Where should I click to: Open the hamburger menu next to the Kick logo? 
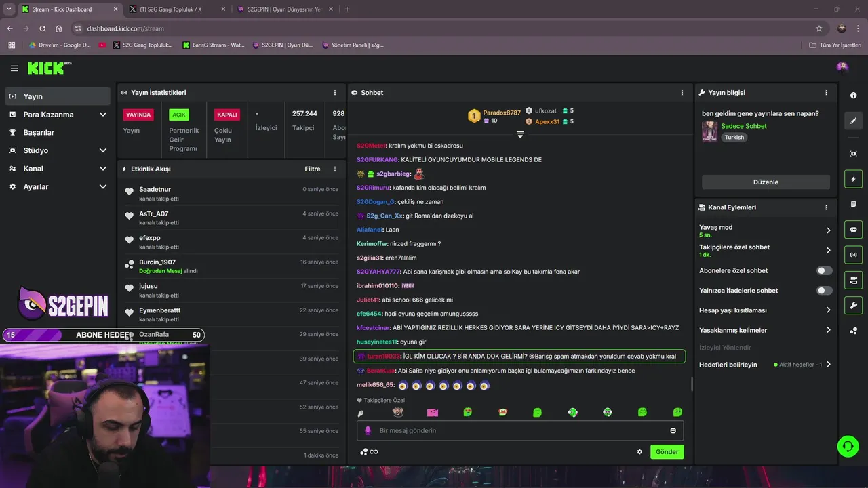14,68
